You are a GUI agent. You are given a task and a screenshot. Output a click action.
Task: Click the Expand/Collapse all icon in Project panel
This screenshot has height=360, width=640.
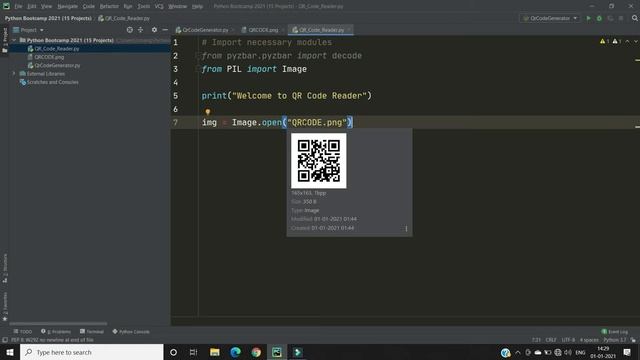140,30
